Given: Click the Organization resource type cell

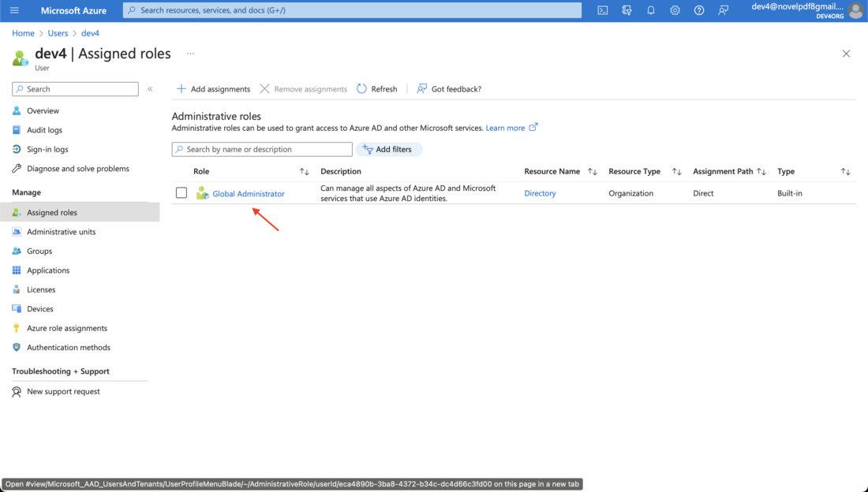Looking at the screenshot, I should coord(630,193).
